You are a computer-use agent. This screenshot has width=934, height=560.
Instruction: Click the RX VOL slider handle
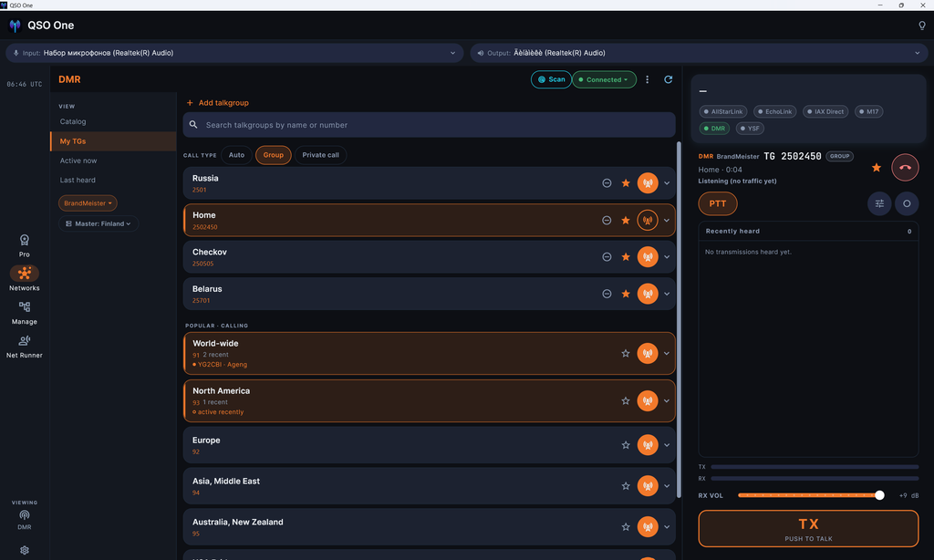(x=879, y=495)
